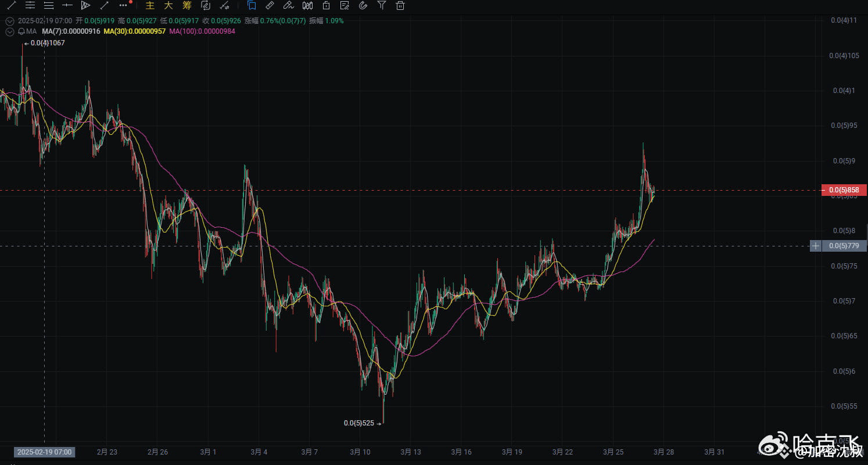The image size is (868, 465).
Task: Click the refresh-square icon in toolbar
Action: (x=206, y=5)
